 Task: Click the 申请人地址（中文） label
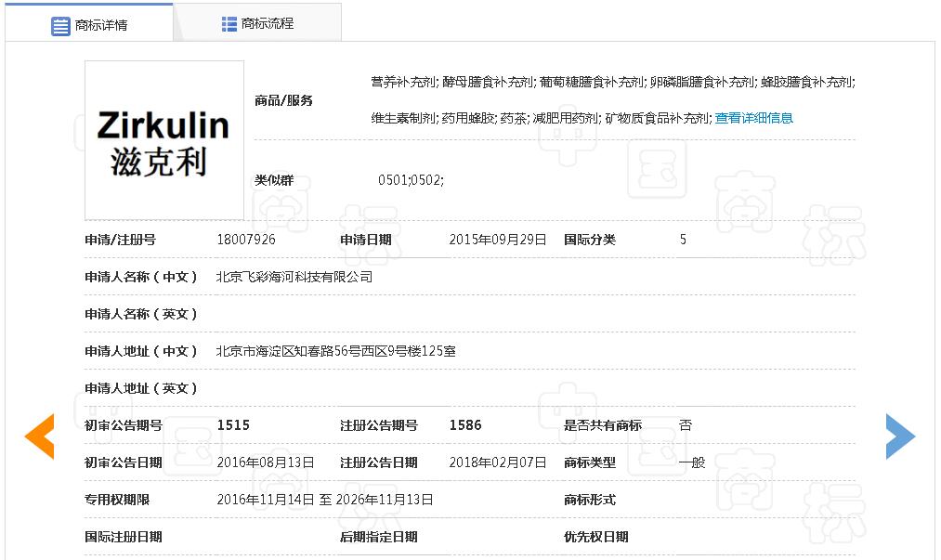point(141,352)
